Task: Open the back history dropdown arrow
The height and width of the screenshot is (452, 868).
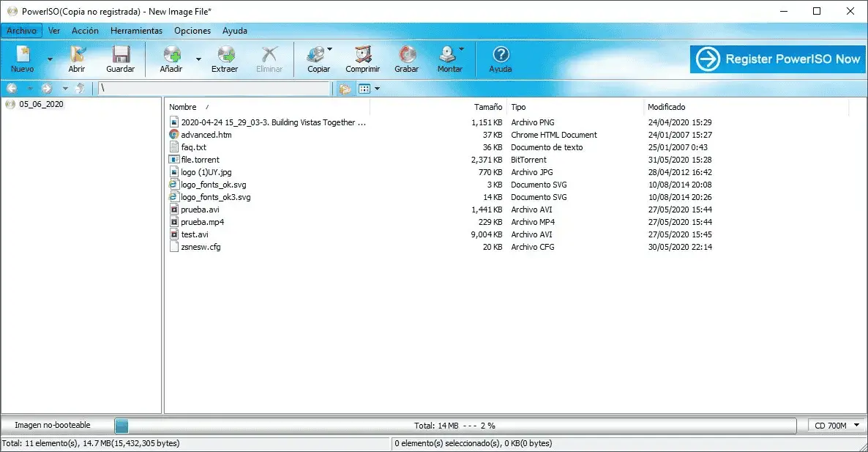Action: [x=31, y=89]
